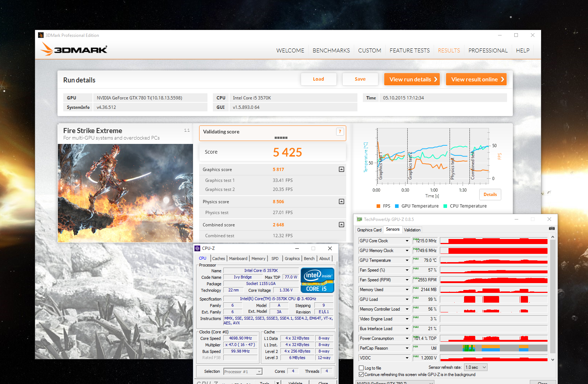Switch to the Memory tab in CPU-Z
This screenshot has width=588, height=384.
point(258,259)
